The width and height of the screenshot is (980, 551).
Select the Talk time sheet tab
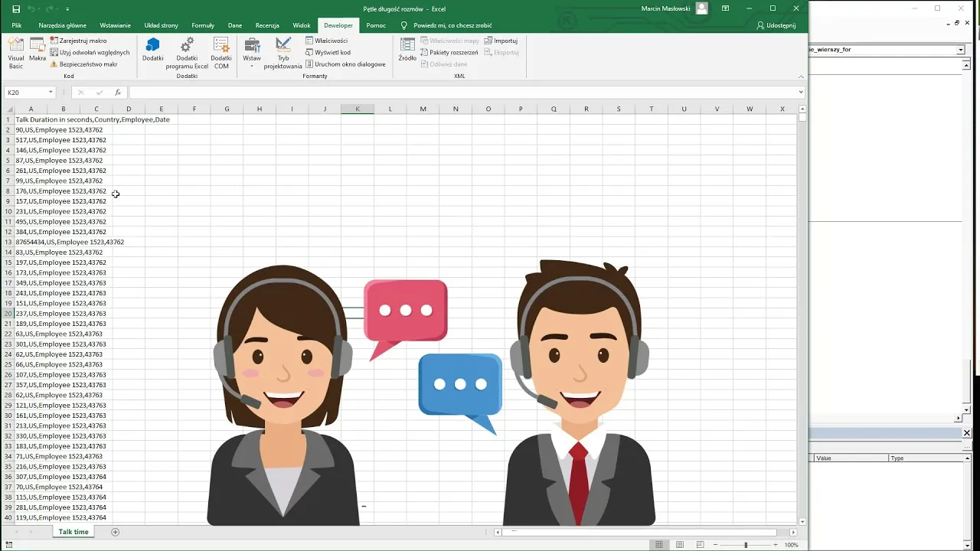coord(73,532)
